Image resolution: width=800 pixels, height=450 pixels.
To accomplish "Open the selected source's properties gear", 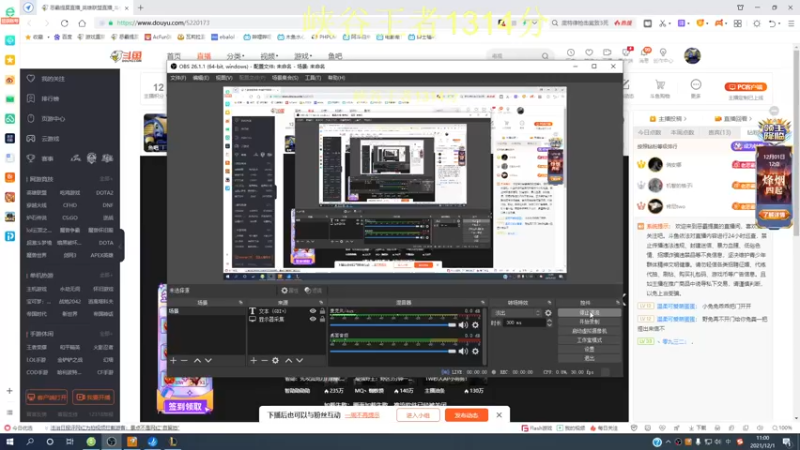I will coord(276,360).
